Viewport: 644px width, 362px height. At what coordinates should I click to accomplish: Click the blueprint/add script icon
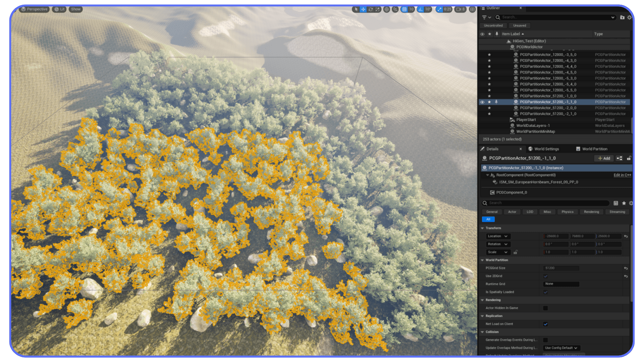coord(619,158)
